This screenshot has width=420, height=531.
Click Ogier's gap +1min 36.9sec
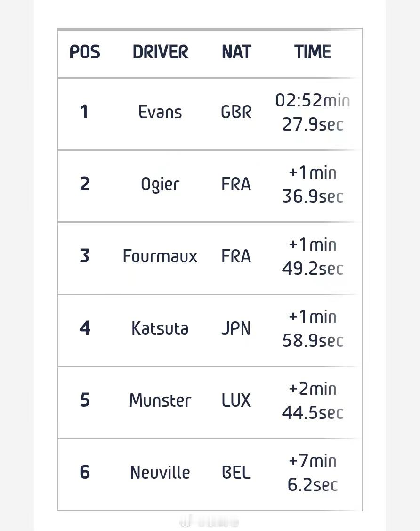(x=313, y=185)
